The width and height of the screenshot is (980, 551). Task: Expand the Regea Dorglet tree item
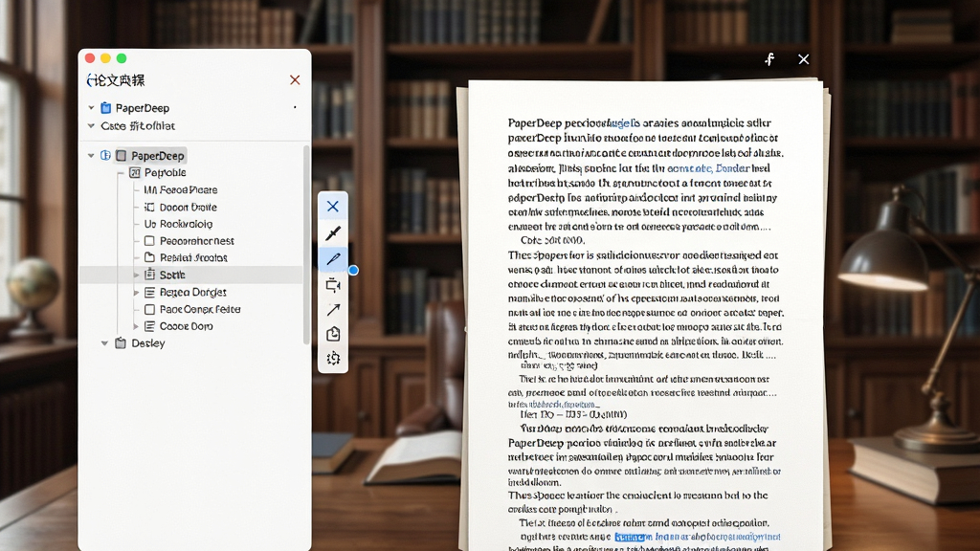pyautogui.click(x=136, y=292)
